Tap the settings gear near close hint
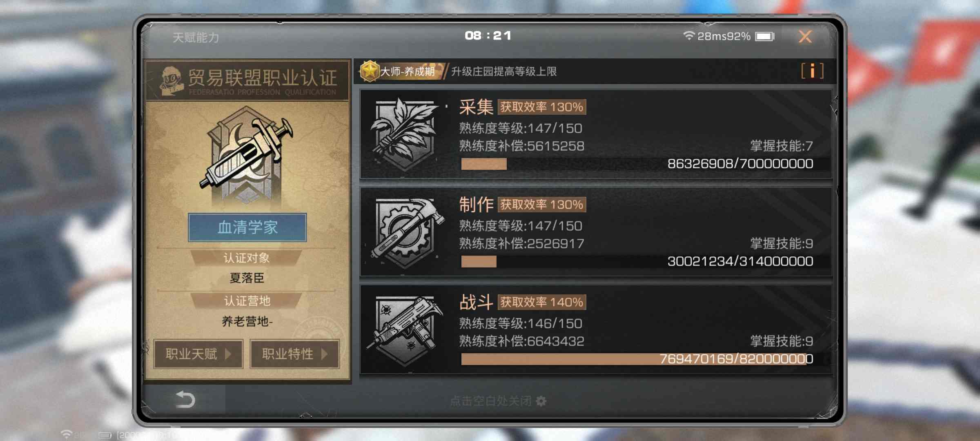This screenshot has height=441, width=980. tap(541, 401)
